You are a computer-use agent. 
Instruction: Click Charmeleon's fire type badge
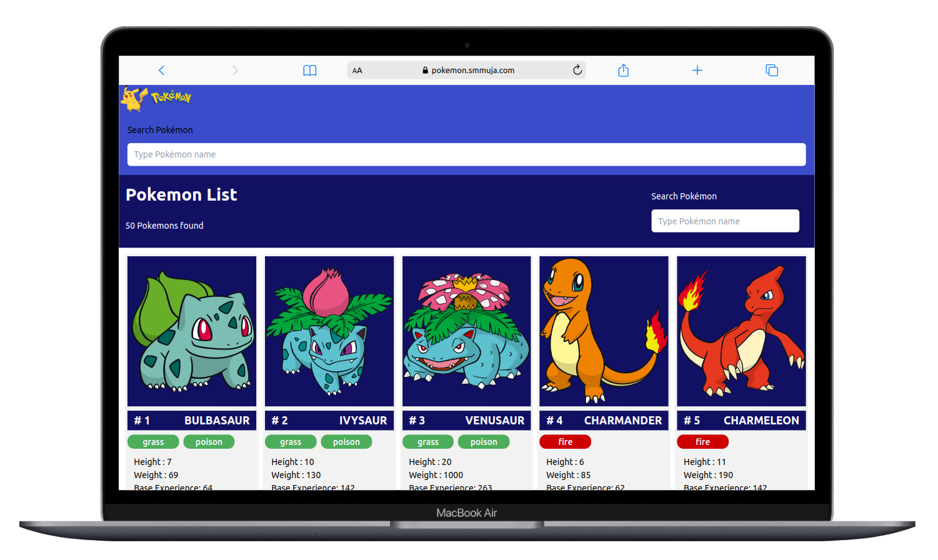click(x=703, y=442)
